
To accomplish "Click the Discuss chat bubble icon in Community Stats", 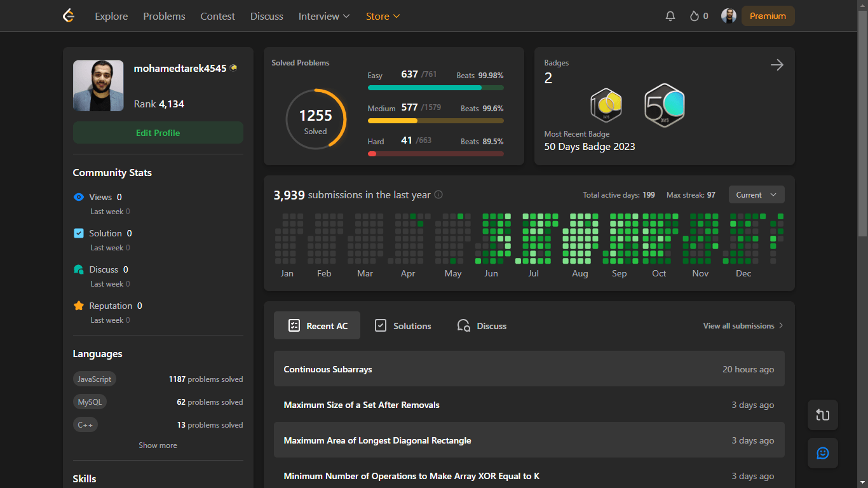I will (x=79, y=269).
